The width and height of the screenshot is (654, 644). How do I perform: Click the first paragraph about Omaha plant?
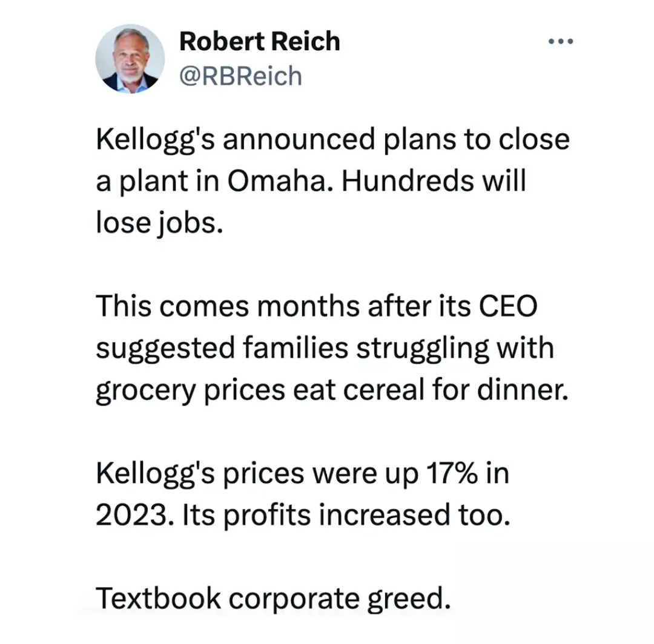[332, 182]
